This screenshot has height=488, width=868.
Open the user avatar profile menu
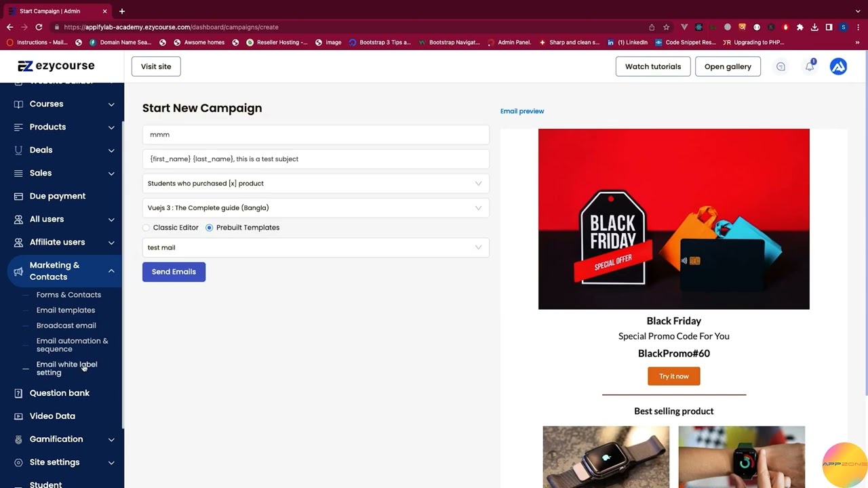838,66
